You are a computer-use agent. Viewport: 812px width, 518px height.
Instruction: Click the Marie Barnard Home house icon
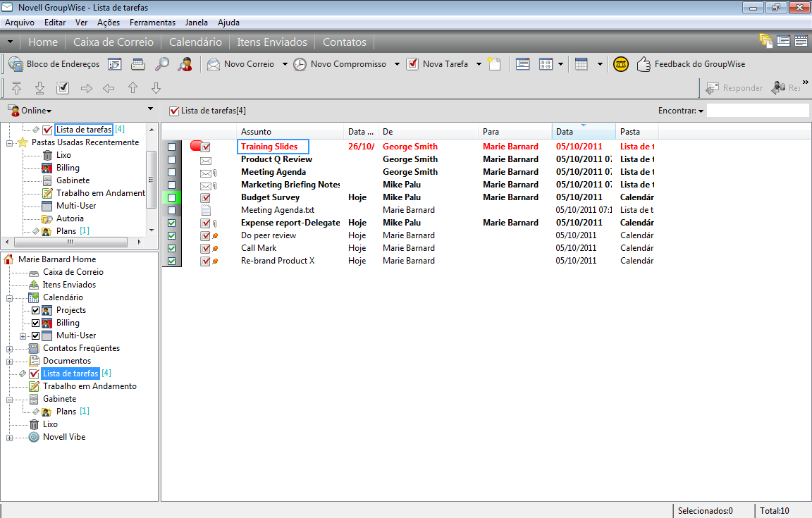click(8, 259)
